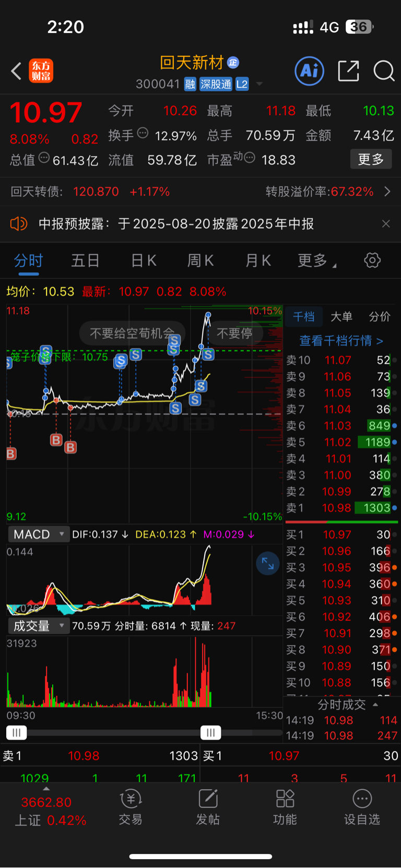This screenshot has height=868, width=401.
Task: Open the search magnifier icon
Action: (384, 71)
